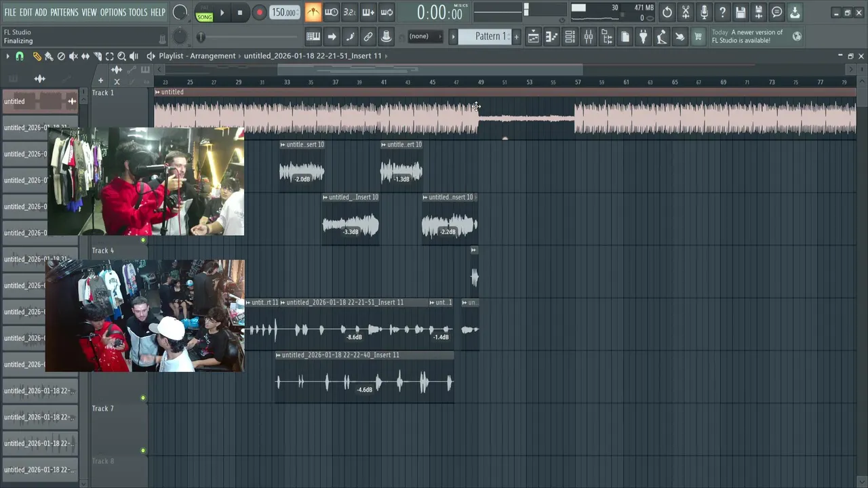
Task: Open the Piano roll icon
Action: click(552, 37)
